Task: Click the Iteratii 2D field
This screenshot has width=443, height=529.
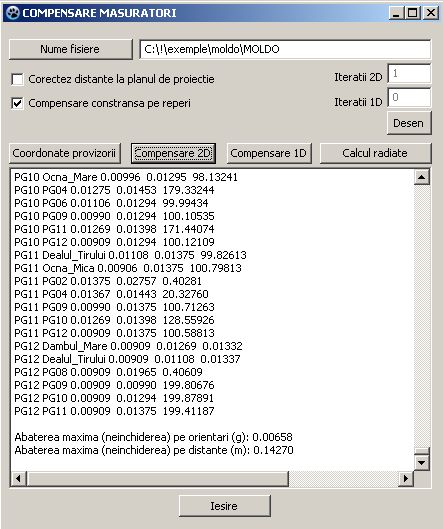Action: pos(409,74)
